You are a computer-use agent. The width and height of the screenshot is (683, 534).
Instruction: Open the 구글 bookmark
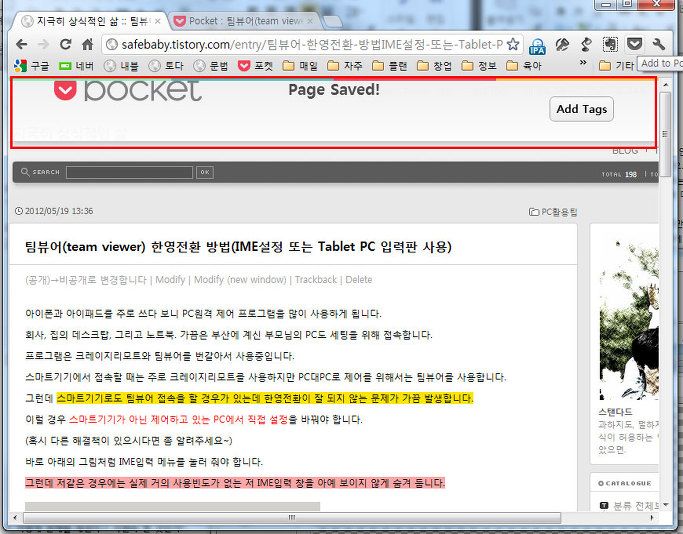click(x=31, y=66)
